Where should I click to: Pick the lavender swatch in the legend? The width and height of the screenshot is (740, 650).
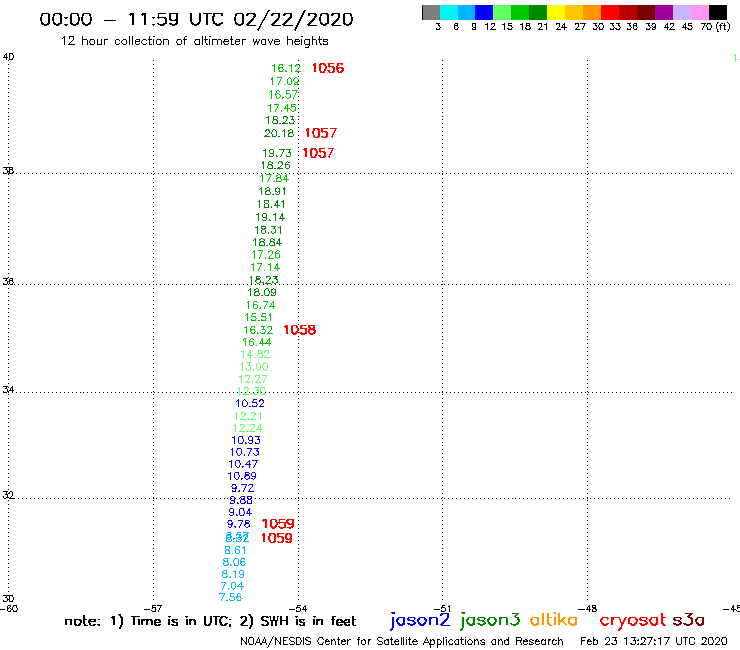point(681,12)
